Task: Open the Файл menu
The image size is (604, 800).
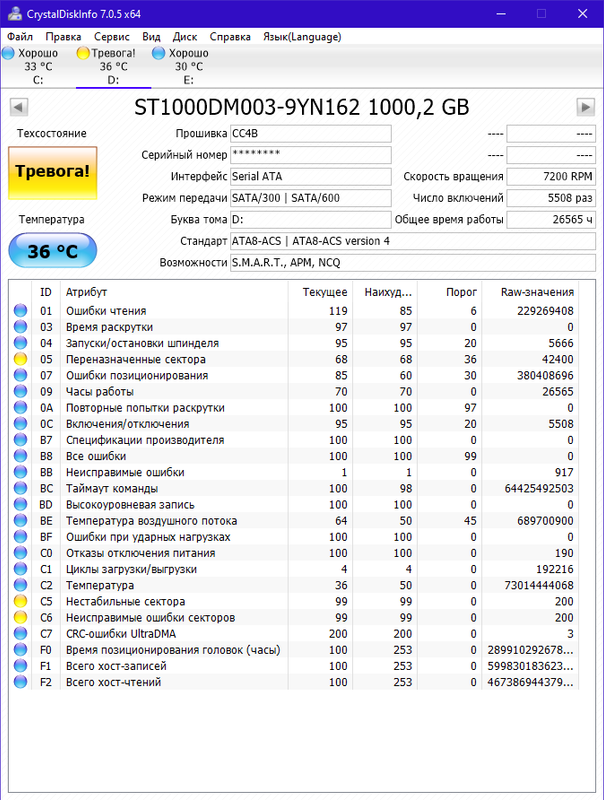Action: point(20,37)
